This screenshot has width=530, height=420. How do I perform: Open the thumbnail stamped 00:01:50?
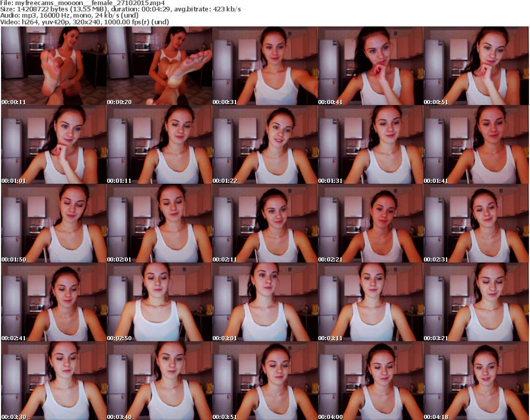pos(54,224)
